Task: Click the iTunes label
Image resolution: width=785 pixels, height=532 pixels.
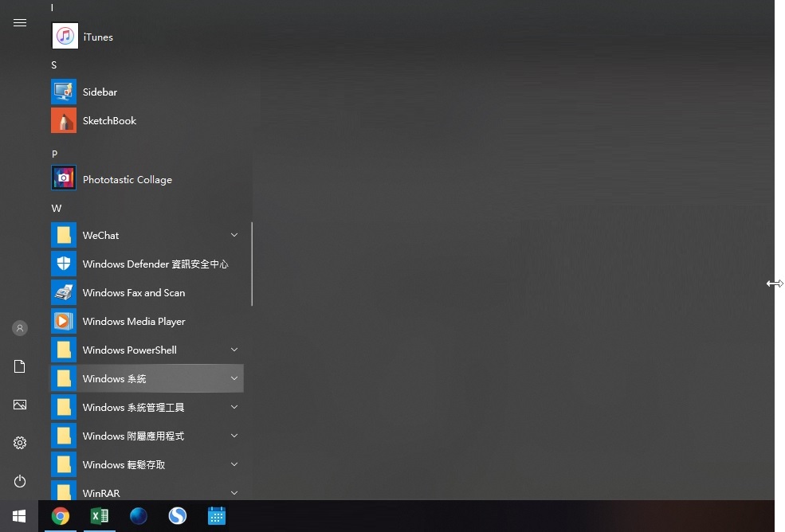Action: pyautogui.click(x=98, y=37)
